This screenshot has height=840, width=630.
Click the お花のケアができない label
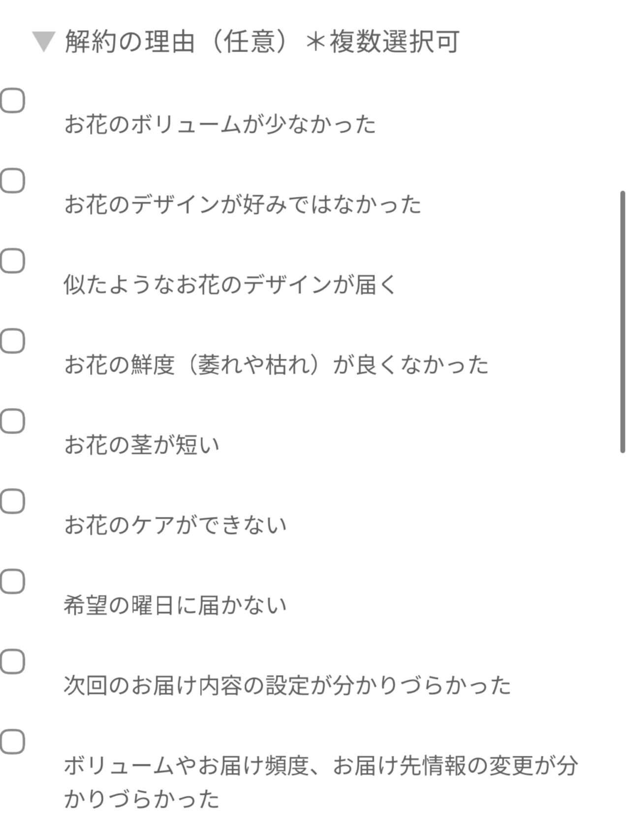[x=175, y=526]
